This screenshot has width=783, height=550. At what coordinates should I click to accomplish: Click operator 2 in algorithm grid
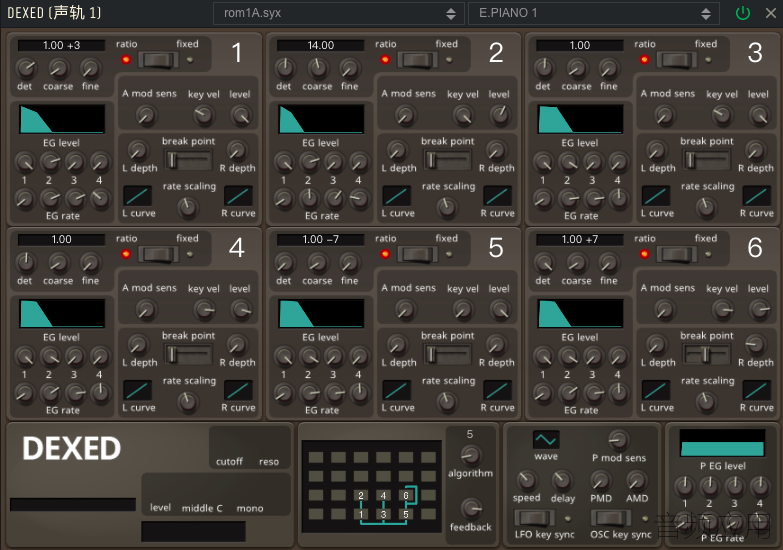click(361, 495)
